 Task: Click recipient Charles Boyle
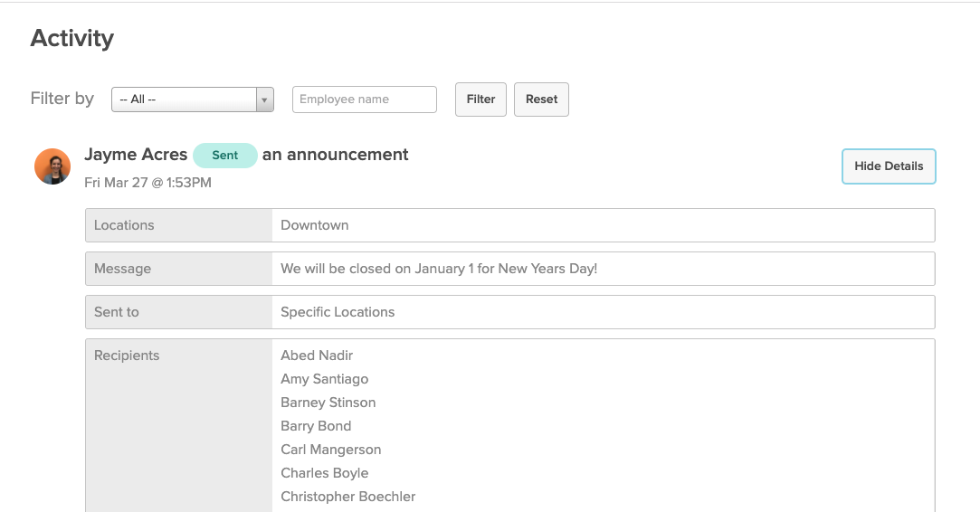(x=324, y=473)
